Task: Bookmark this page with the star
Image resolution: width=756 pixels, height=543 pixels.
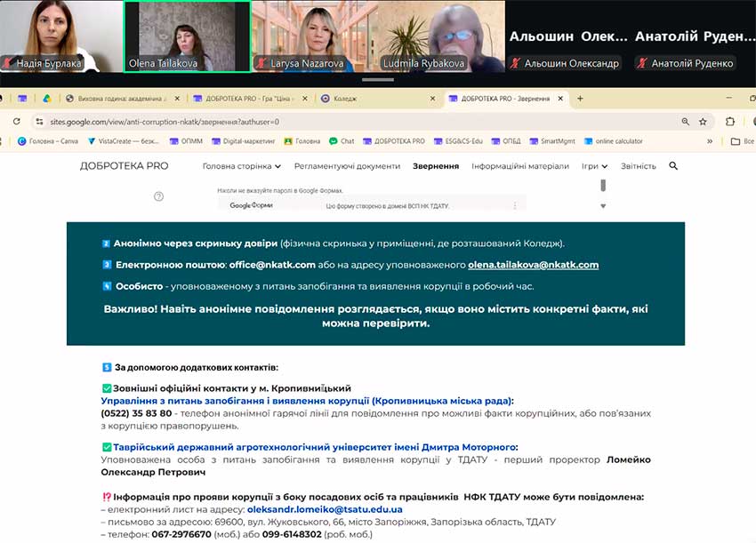Action: (703, 122)
